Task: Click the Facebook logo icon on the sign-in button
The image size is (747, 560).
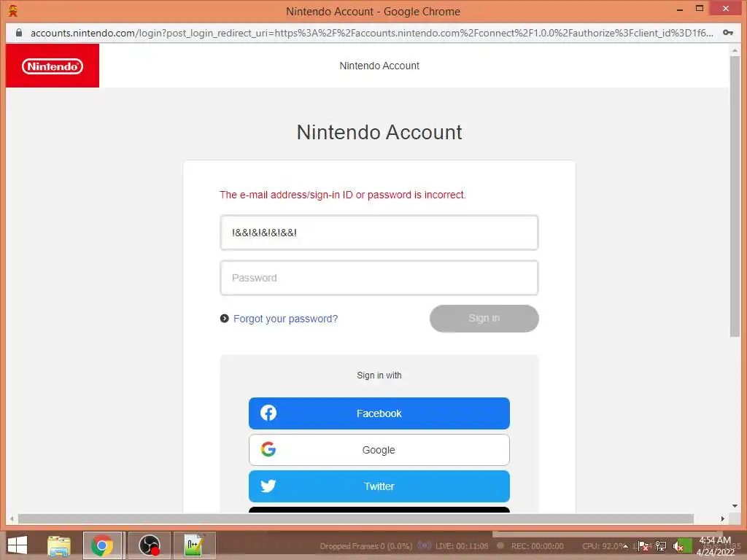Action: pyautogui.click(x=268, y=413)
